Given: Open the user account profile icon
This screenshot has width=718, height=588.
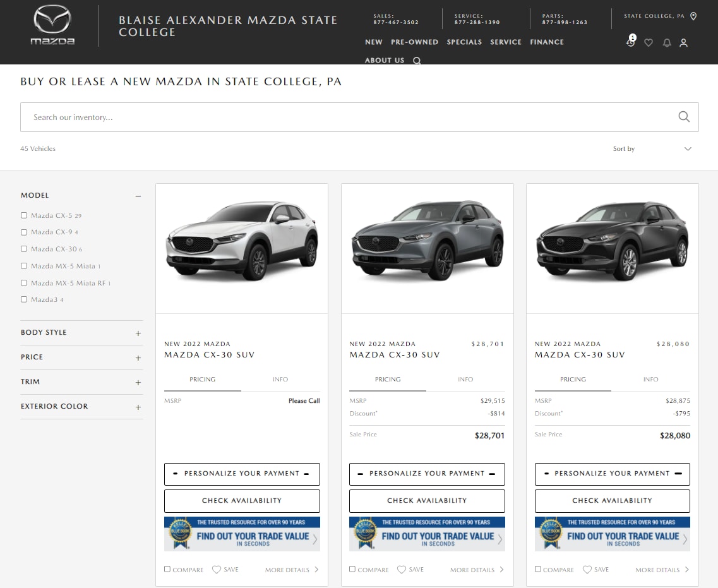Looking at the screenshot, I should click(683, 43).
